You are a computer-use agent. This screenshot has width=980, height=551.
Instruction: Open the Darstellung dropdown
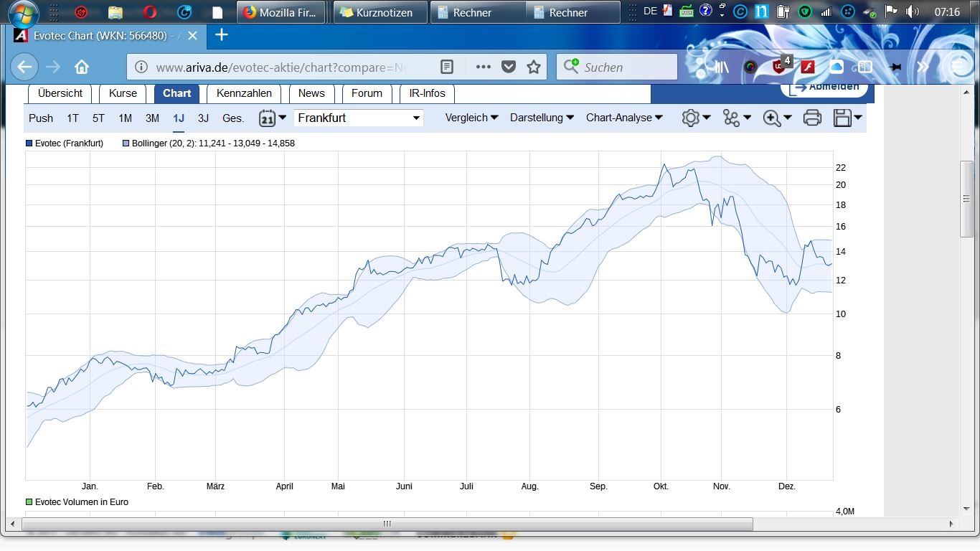pos(541,118)
